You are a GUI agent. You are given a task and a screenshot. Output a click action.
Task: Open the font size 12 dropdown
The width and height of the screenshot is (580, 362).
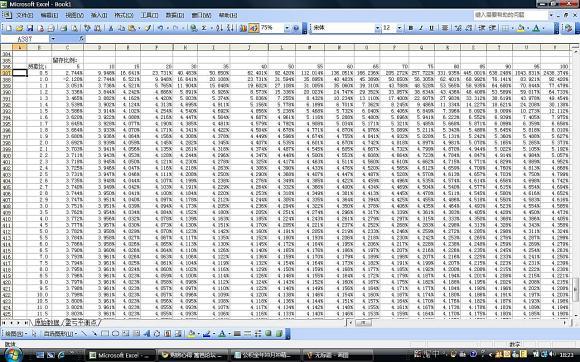(x=399, y=28)
